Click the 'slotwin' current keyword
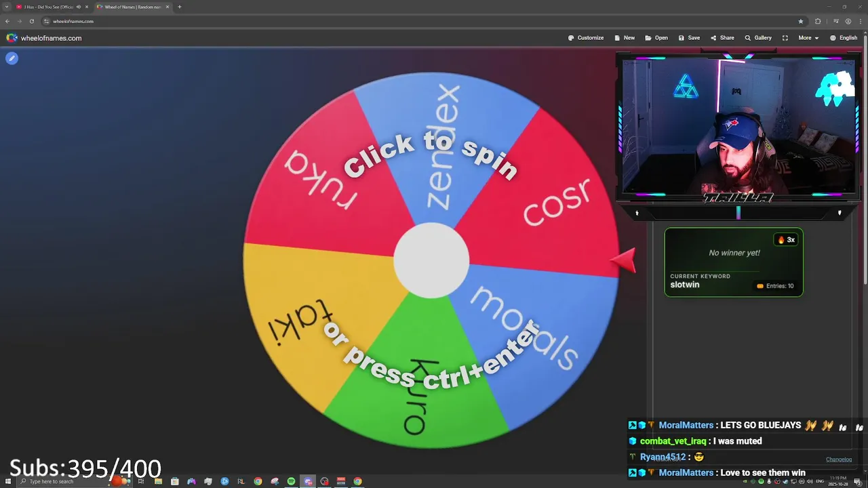 coord(684,285)
